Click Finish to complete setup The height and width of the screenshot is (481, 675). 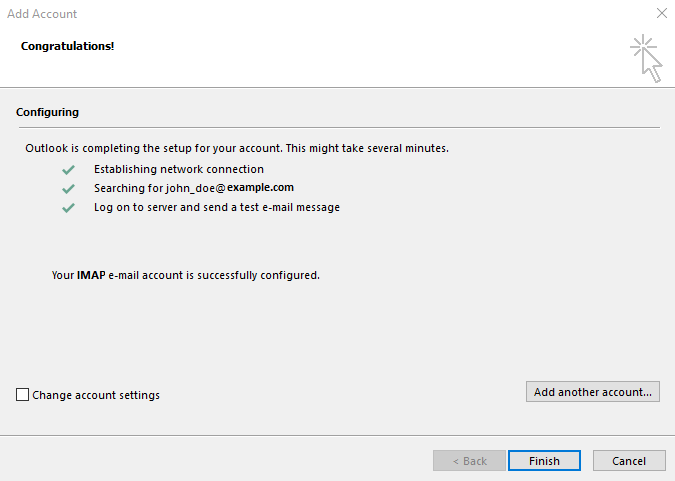[544, 461]
